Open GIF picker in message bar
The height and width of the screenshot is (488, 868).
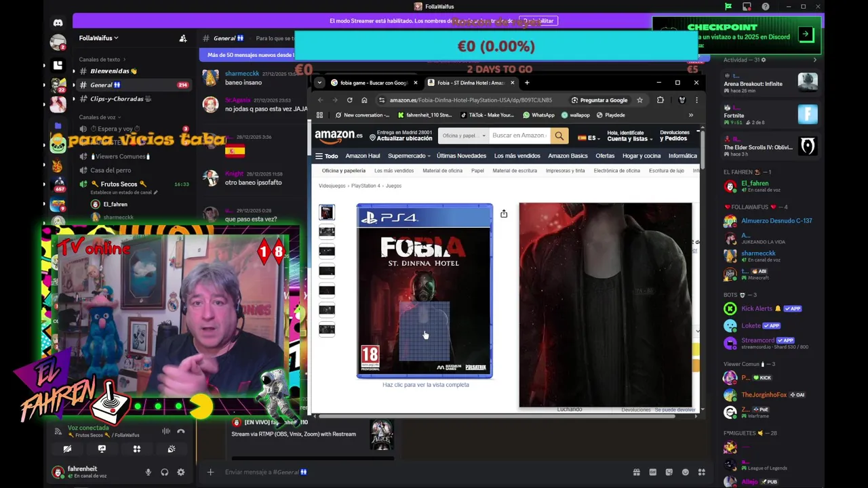(x=652, y=472)
